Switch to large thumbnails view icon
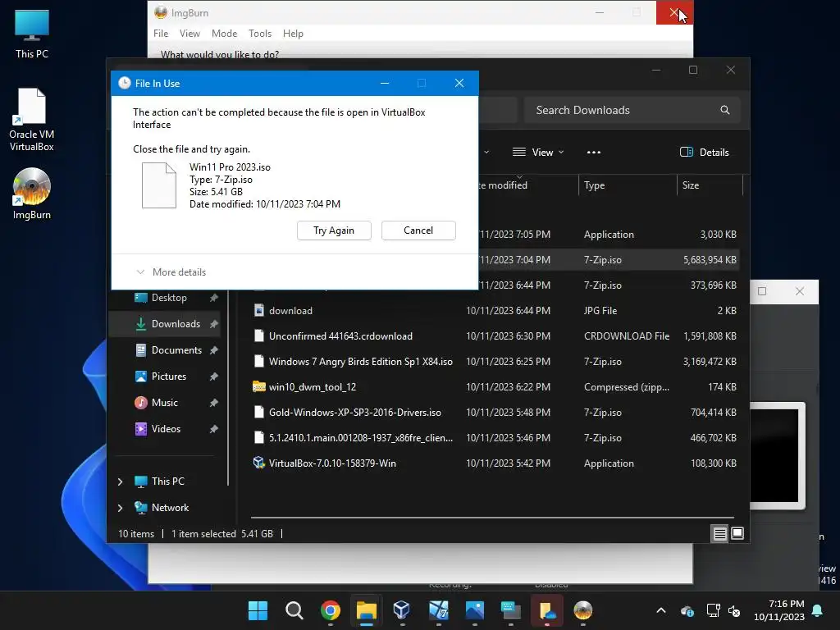This screenshot has width=840, height=630. [737, 533]
